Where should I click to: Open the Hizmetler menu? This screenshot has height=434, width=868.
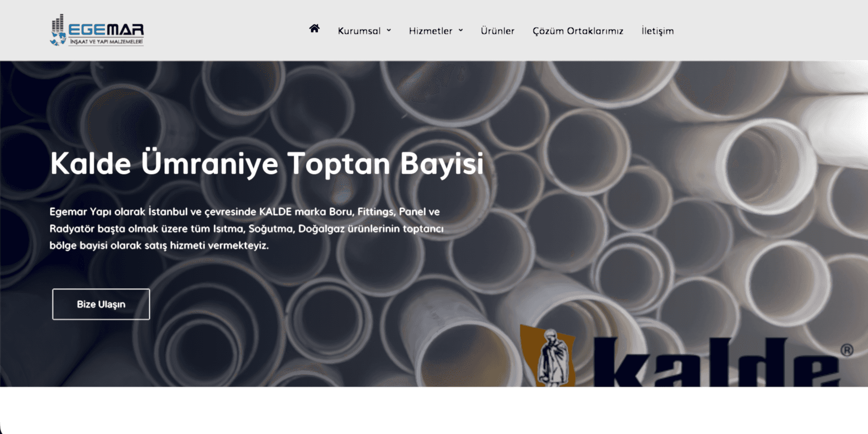tap(430, 31)
